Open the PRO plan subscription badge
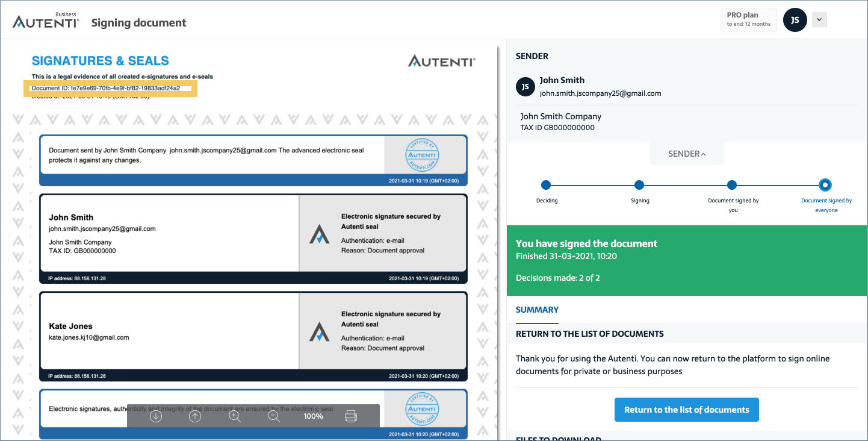868x441 pixels. (748, 19)
